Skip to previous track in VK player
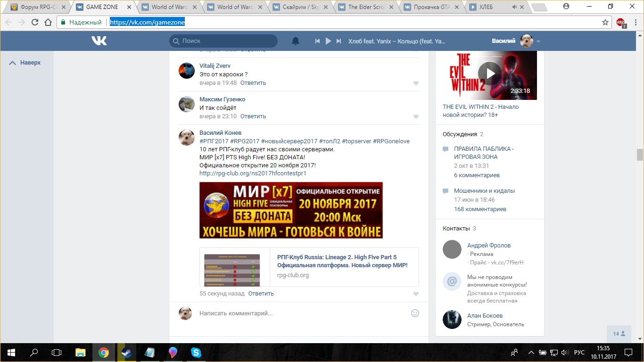 point(318,41)
